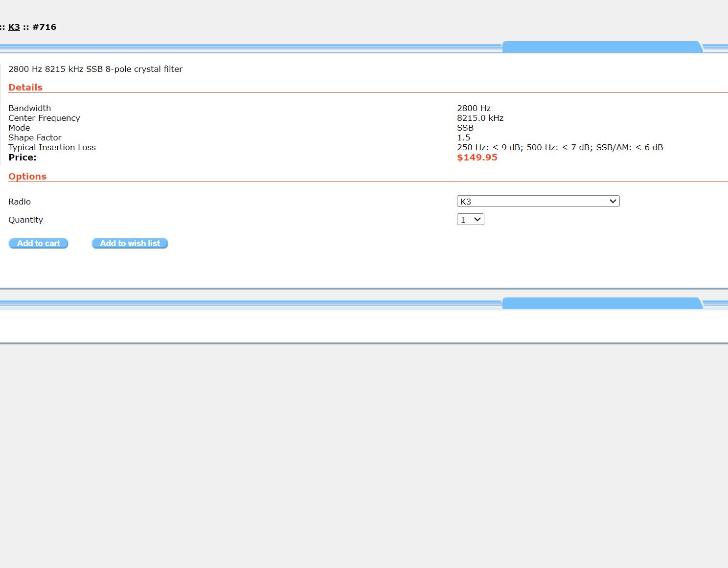Click the Bandwidth label
The height and width of the screenshot is (568, 728).
point(29,108)
